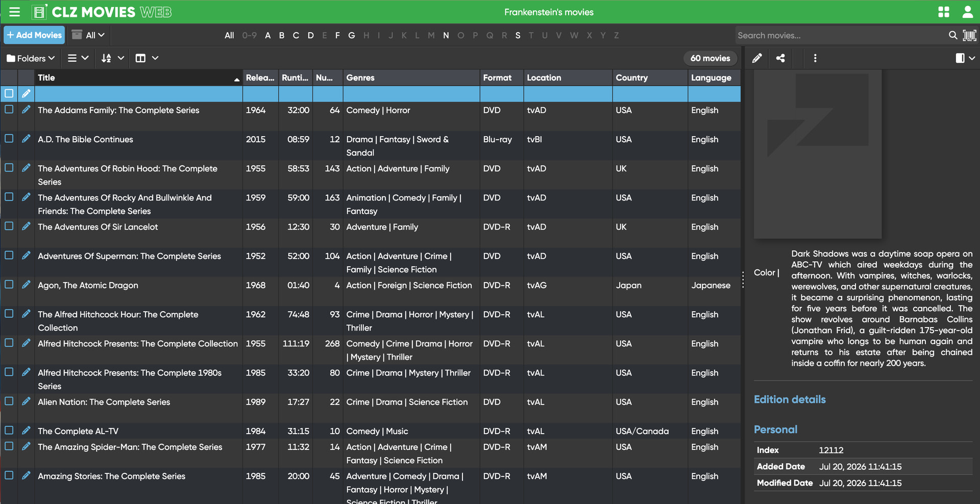
Task: Open the All collections dropdown
Action: (x=89, y=35)
